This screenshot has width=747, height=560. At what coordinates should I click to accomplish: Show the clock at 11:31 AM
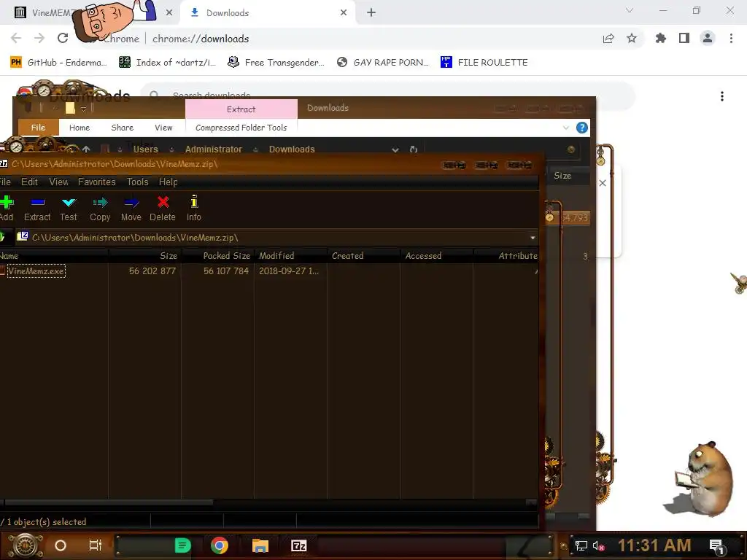[x=654, y=545]
